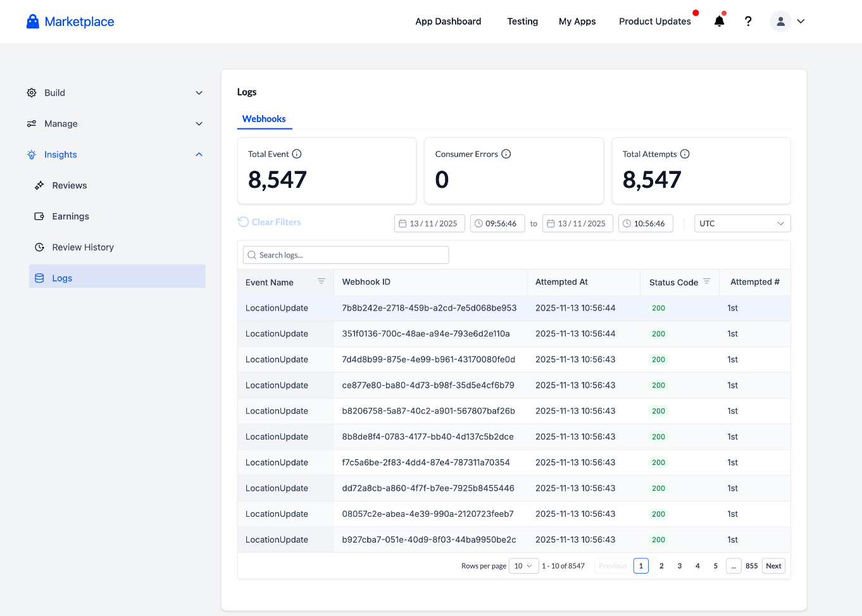862x616 pixels.
Task: Expand the Manage sidebar section
Action: point(116,124)
